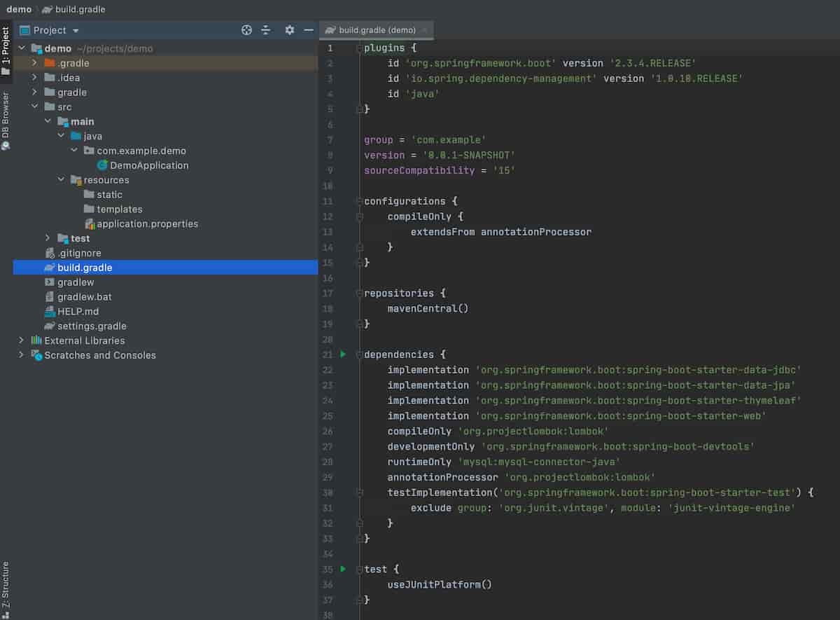This screenshot has height=620, width=840.
Task: Click the demo breadcrumb at the top
Action: (18, 9)
